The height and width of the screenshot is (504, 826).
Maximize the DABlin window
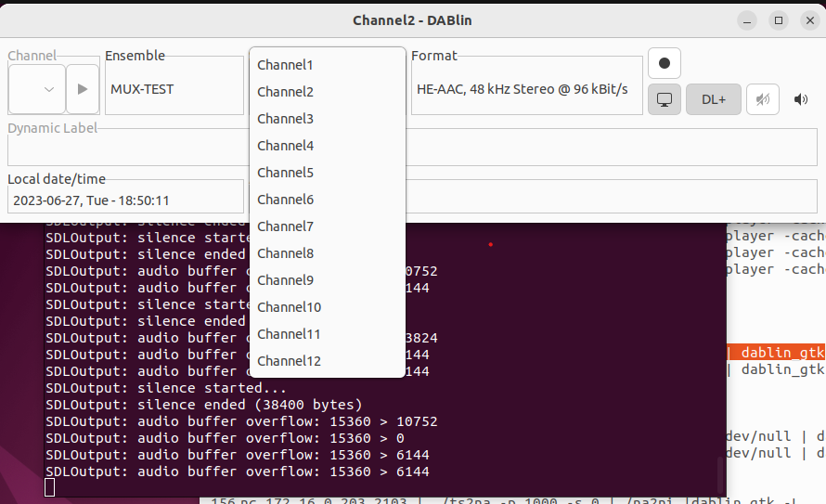click(x=778, y=20)
